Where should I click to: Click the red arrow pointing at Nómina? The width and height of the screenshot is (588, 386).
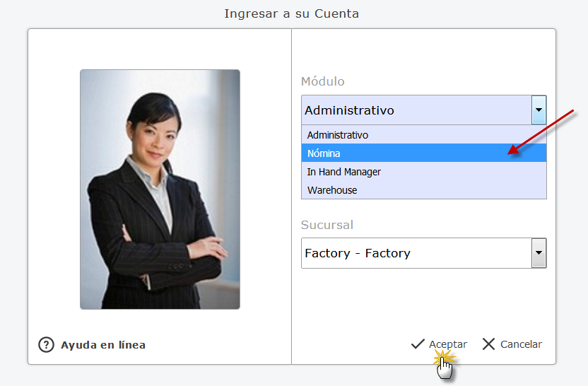coord(544,131)
